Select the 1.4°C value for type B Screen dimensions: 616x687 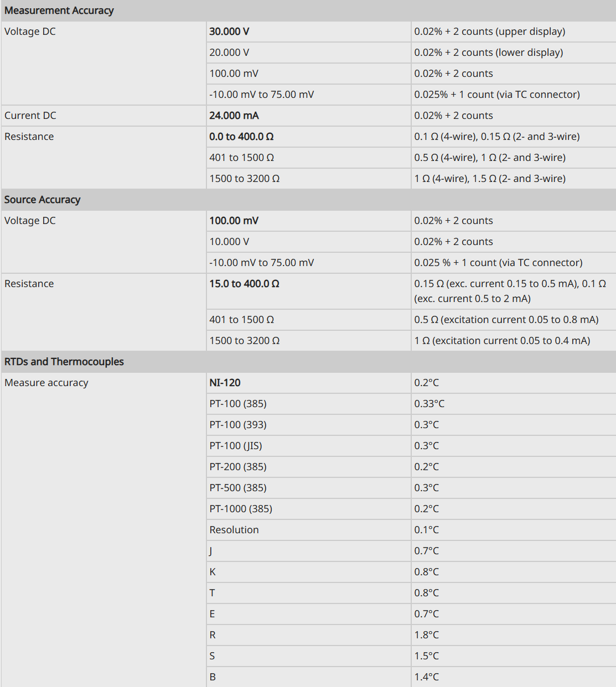point(427,677)
